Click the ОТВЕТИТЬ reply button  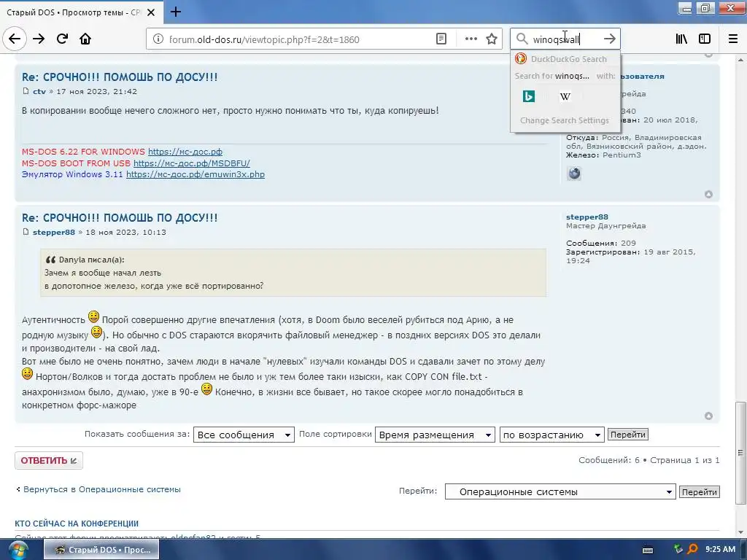49,461
